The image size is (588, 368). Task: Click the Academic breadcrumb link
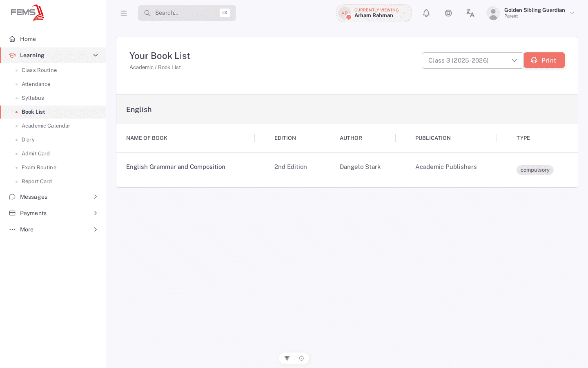coord(141,67)
